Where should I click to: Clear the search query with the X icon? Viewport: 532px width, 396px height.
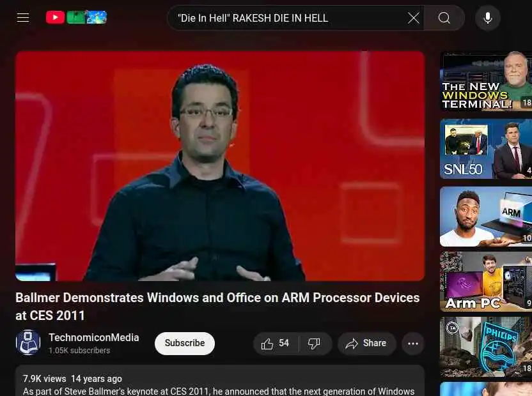(413, 18)
